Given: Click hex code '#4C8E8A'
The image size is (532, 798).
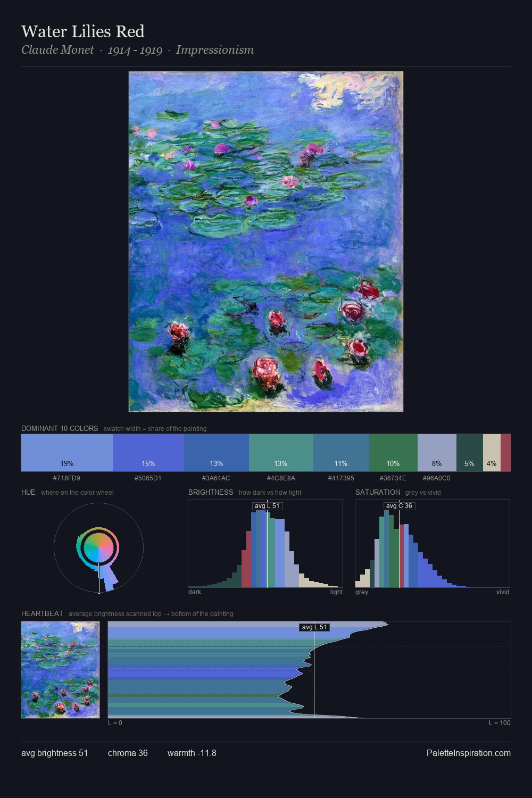Looking at the screenshot, I should 281,478.
